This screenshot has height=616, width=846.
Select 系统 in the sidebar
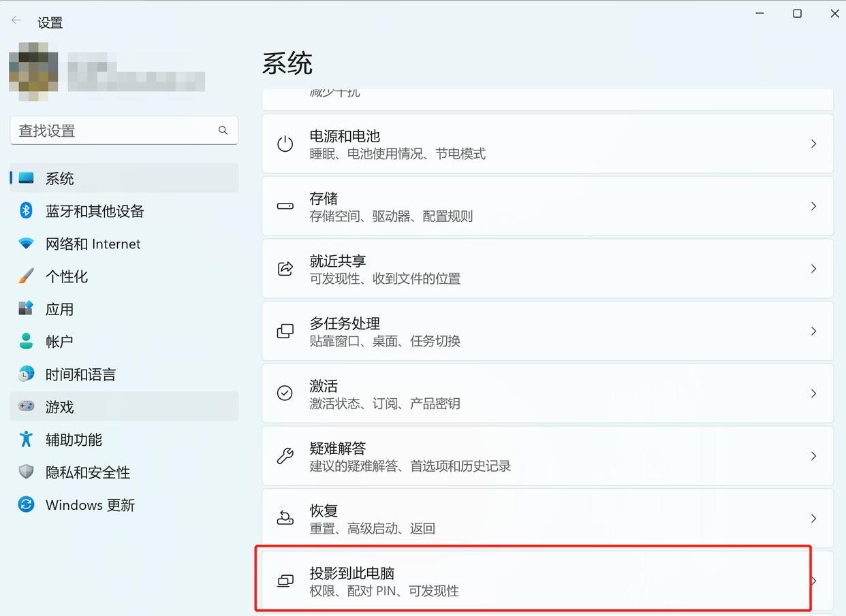[60, 178]
